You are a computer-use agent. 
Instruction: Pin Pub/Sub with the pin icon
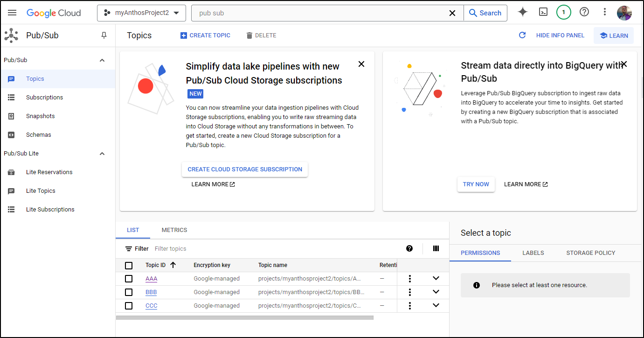(x=104, y=35)
